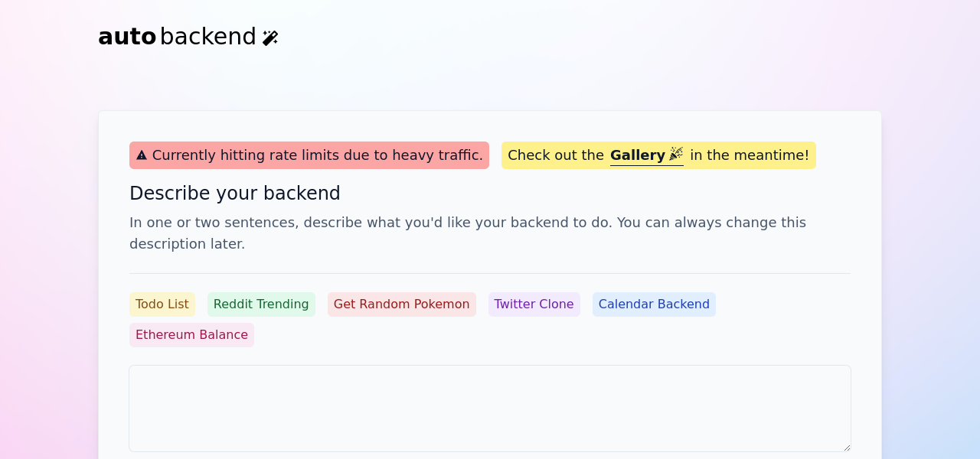This screenshot has height=459, width=980.
Task: Click the divider line above example chips
Action: [490, 273]
